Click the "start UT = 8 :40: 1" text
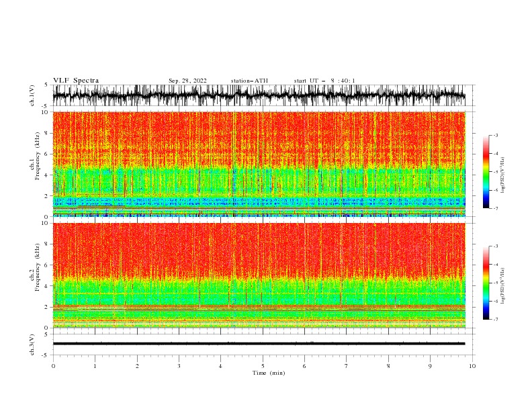This screenshot has height=411, width=532. (x=324, y=81)
